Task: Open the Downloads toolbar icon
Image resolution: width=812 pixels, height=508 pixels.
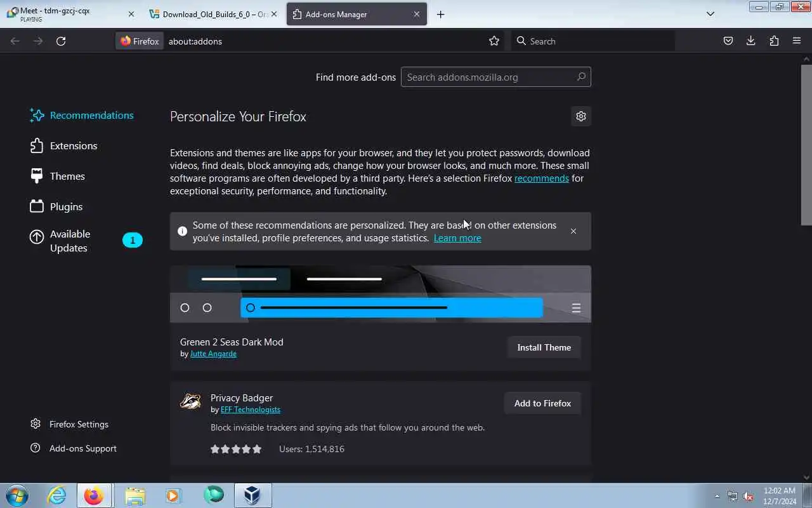Action: [751, 41]
